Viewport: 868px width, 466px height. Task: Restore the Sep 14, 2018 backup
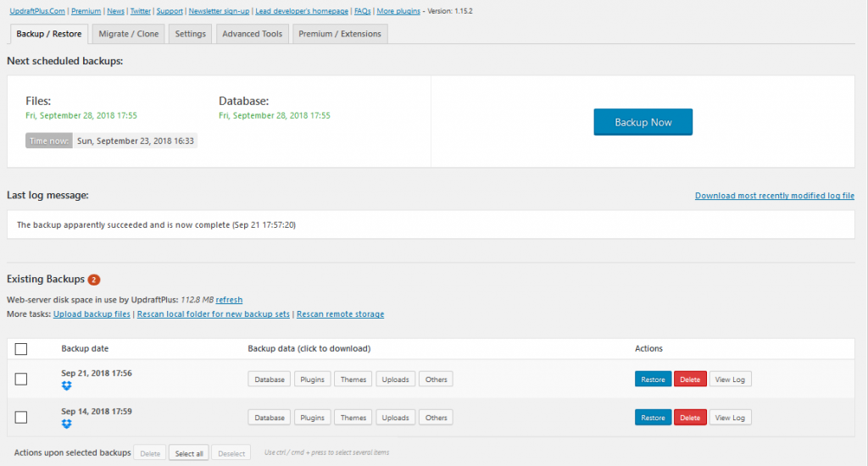(x=654, y=418)
